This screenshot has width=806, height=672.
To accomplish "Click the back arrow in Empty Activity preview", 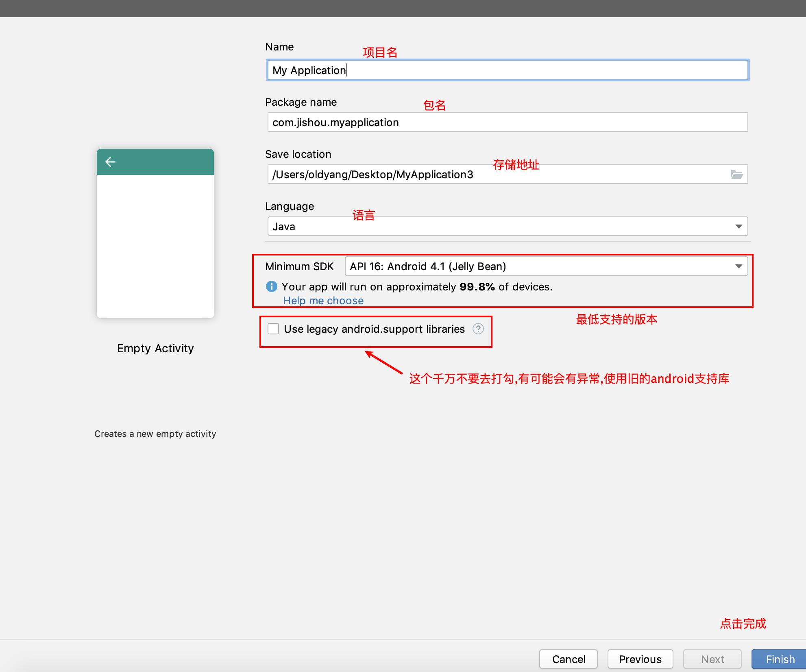I will (110, 162).
